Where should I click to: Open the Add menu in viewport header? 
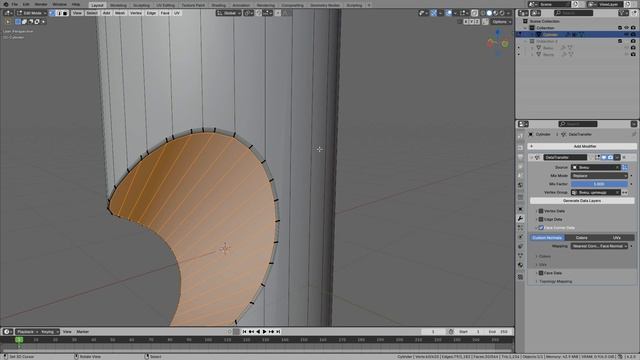coord(106,13)
